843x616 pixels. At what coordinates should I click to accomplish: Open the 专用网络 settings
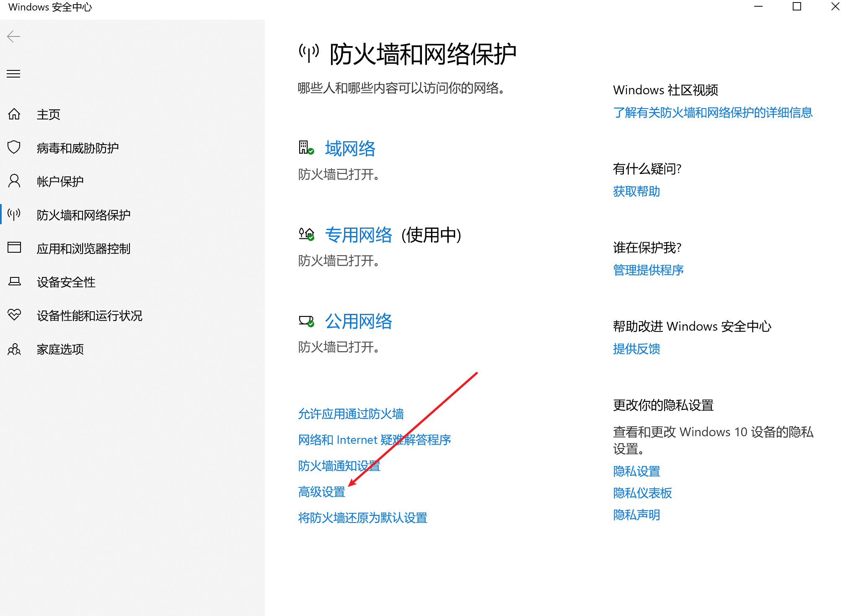pyautogui.click(x=358, y=235)
